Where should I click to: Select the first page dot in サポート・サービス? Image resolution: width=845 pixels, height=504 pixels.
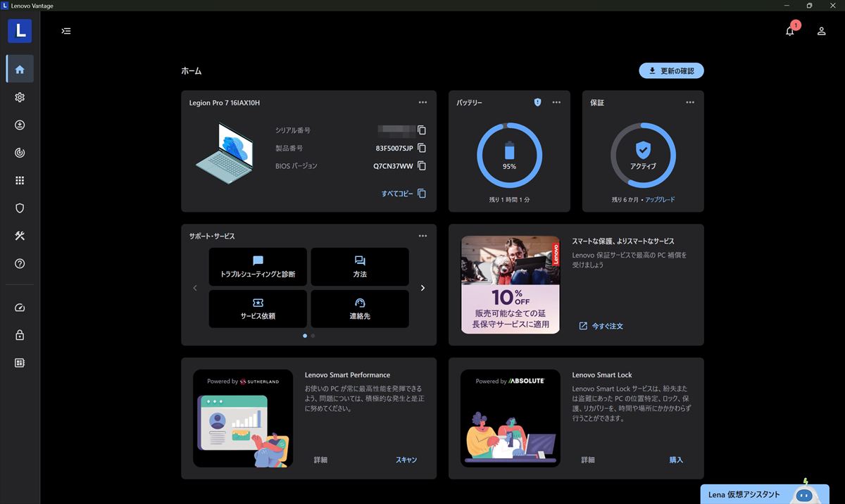304,336
